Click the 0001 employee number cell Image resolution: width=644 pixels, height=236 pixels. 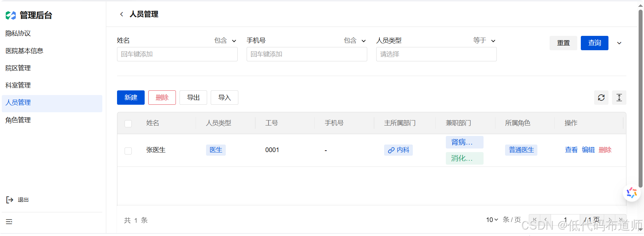272,150
